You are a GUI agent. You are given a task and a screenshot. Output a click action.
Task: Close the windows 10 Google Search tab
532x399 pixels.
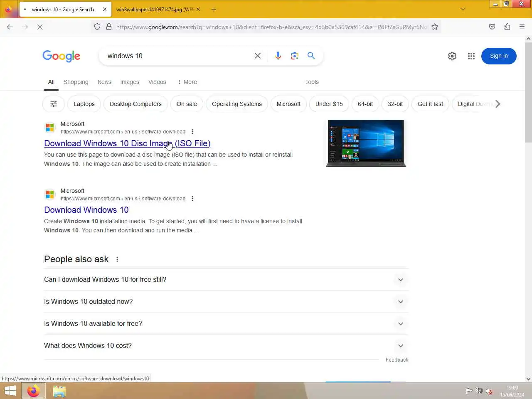pos(105,9)
